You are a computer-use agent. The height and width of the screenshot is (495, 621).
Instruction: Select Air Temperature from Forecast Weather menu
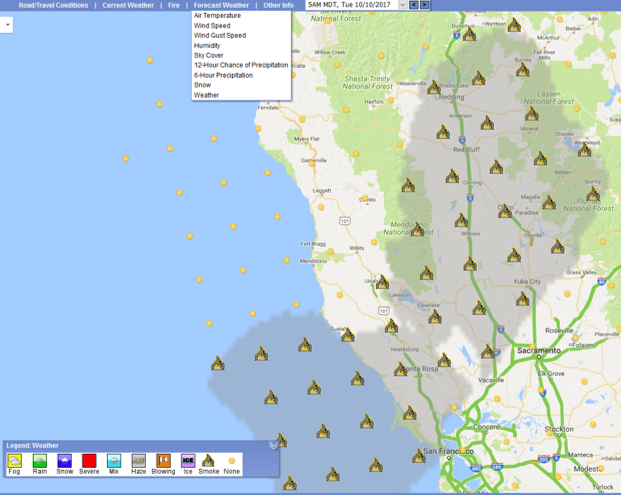tap(217, 16)
